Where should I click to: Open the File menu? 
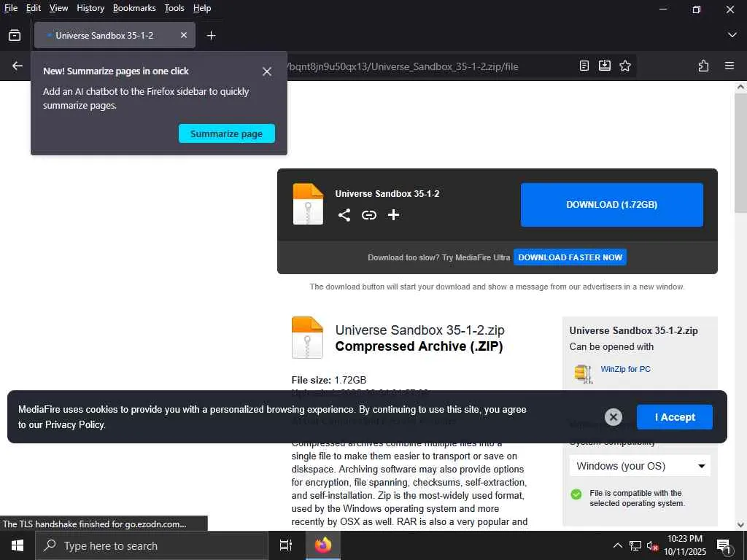[10, 8]
